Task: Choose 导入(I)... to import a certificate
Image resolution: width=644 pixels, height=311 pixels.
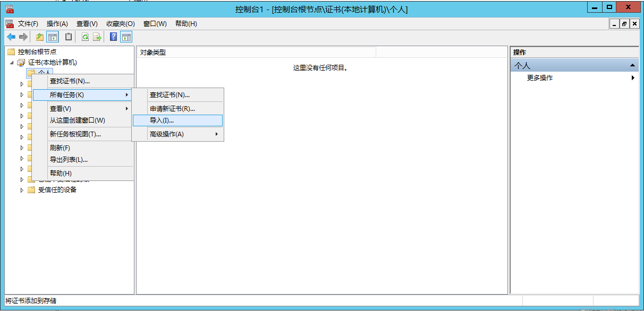Action: click(177, 120)
